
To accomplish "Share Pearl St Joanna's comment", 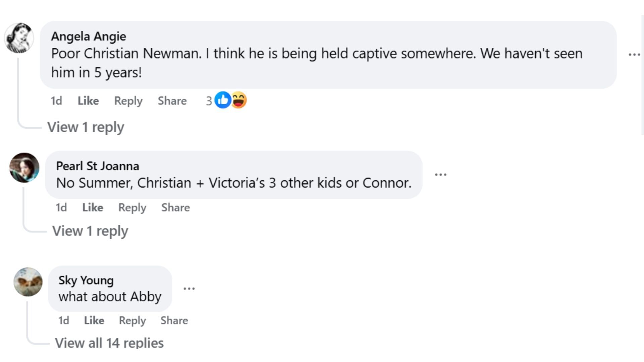I will [175, 207].
